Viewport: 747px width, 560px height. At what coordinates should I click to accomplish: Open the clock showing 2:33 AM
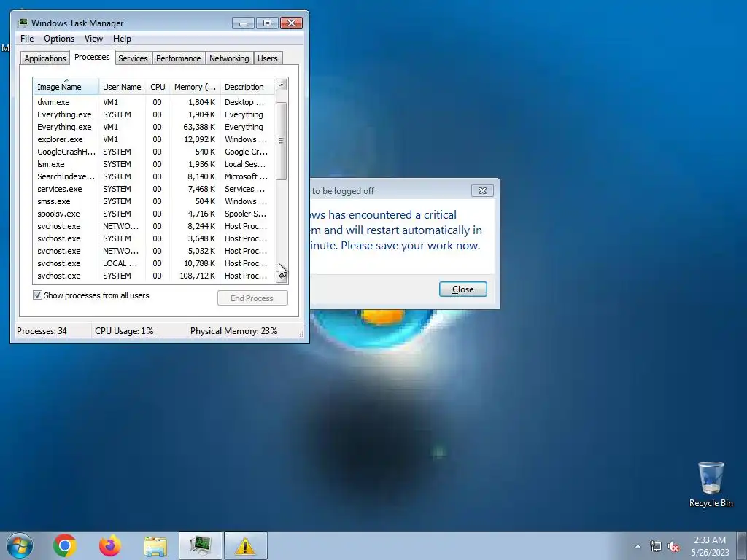pyautogui.click(x=710, y=546)
